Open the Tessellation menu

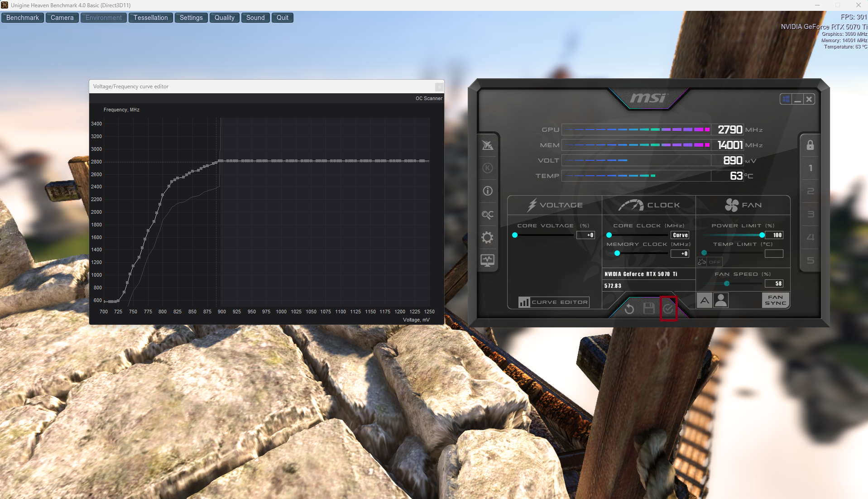(x=151, y=18)
